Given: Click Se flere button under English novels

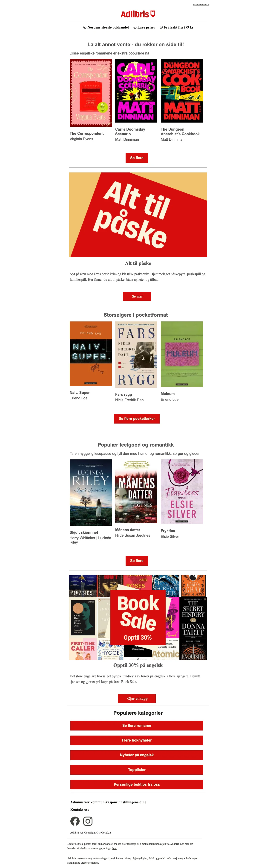Looking at the screenshot, I should coord(137,158).
